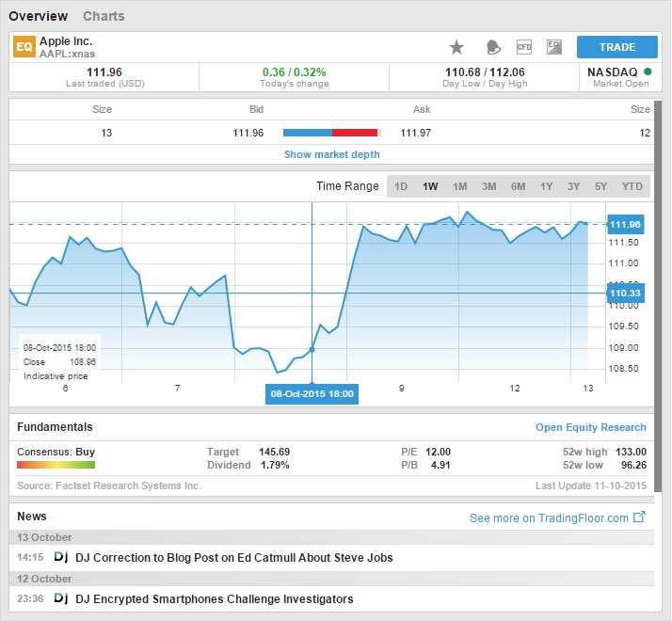Set time range to 3M

pyautogui.click(x=489, y=186)
